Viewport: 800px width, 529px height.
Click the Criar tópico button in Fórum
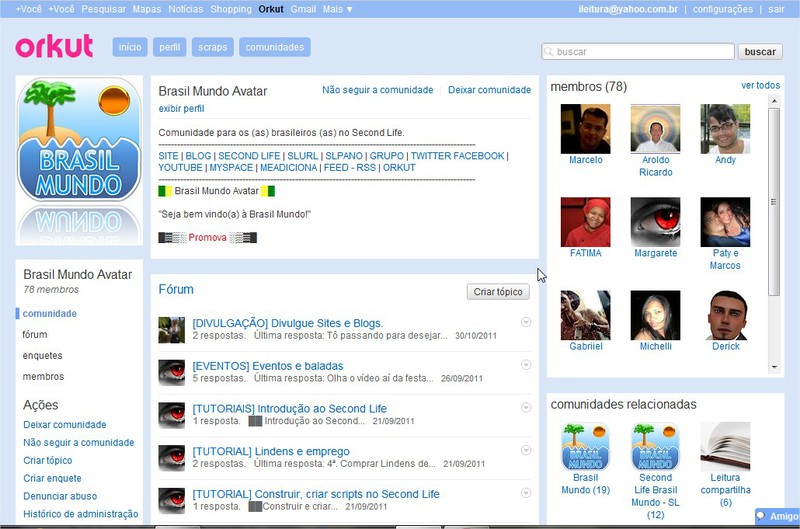coord(498,292)
